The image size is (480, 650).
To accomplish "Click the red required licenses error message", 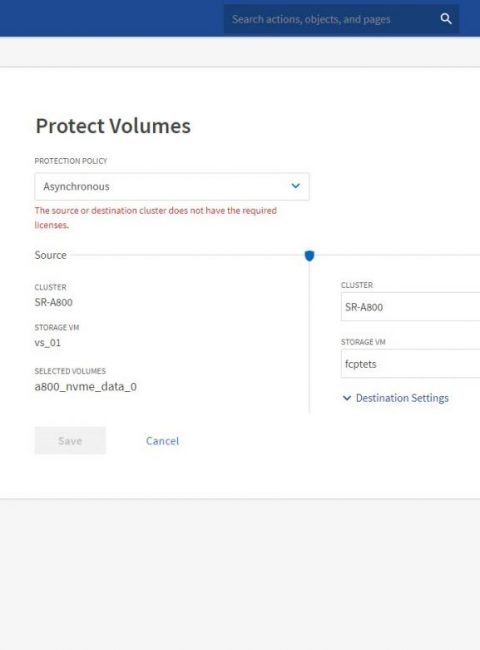I will pos(156,218).
